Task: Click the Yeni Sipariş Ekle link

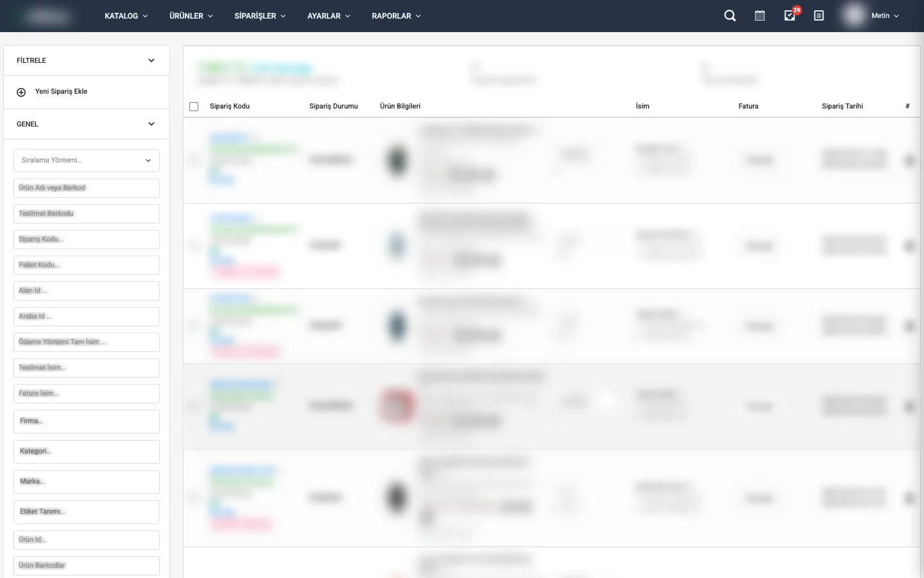Action: coord(61,92)
